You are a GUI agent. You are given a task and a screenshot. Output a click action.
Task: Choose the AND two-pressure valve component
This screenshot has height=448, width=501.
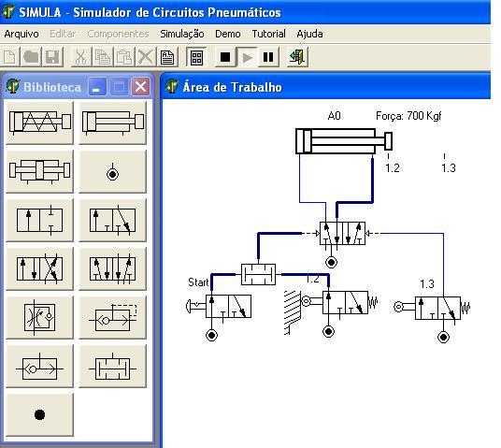coord(112,366)
